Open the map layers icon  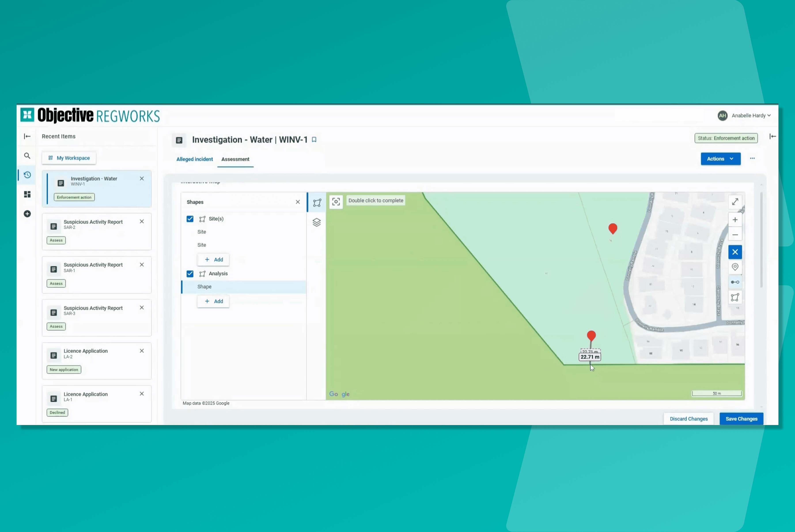[x=316, y=222]
